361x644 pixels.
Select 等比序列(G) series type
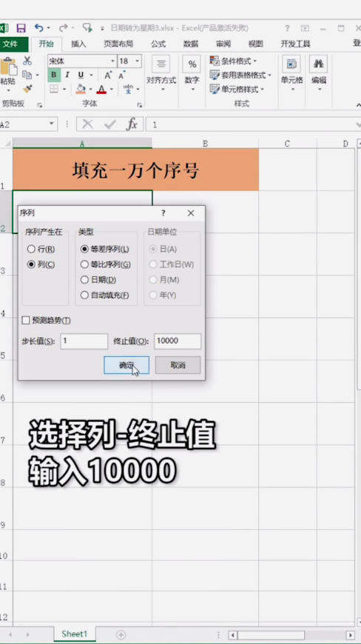pos(84,264)
